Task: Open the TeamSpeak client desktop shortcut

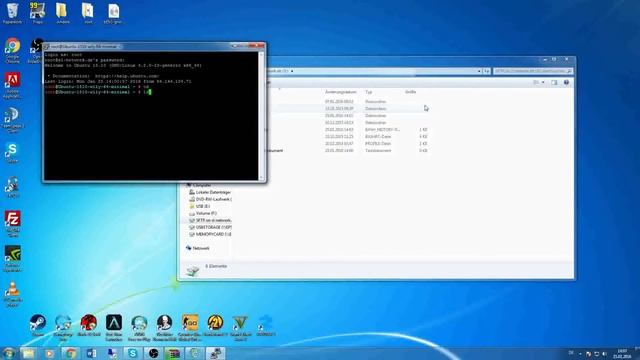Action: (13, 120)
